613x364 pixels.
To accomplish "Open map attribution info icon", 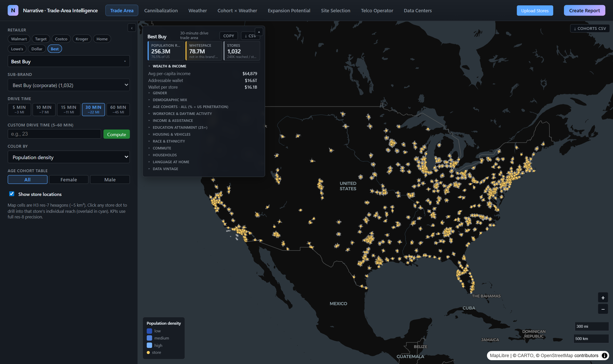I will click(x=604, y=356).
